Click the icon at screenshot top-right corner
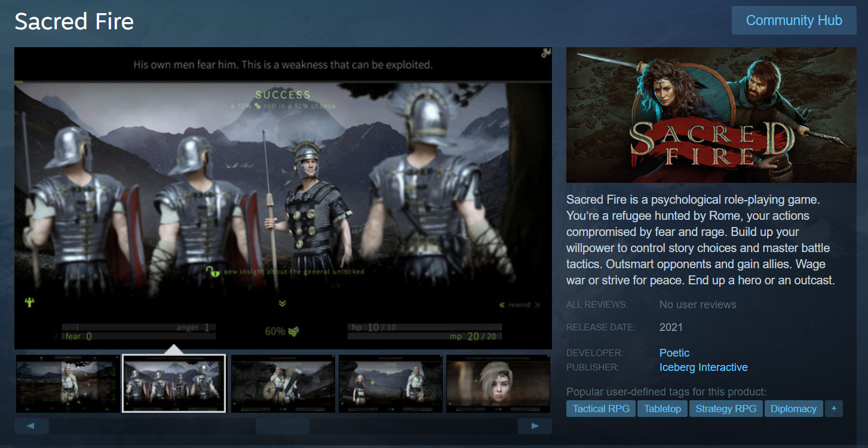 [x=545, y=53]
